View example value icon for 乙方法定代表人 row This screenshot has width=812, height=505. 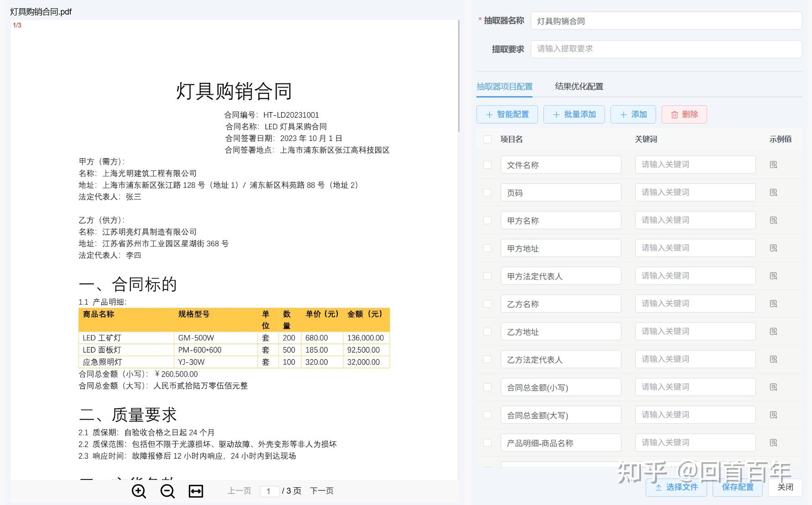773,359
